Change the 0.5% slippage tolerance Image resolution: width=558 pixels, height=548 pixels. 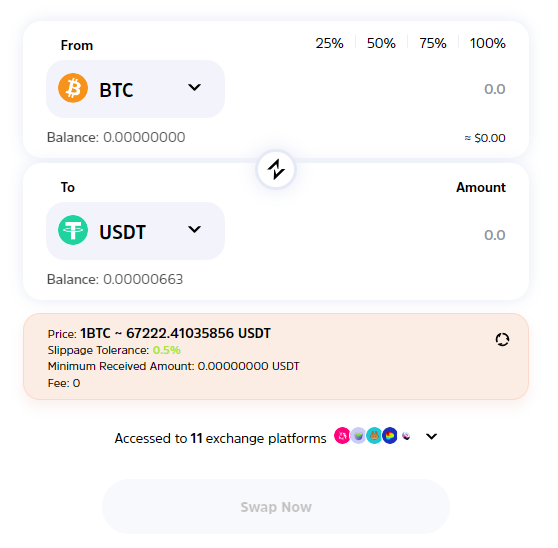(x=167, y=350)
